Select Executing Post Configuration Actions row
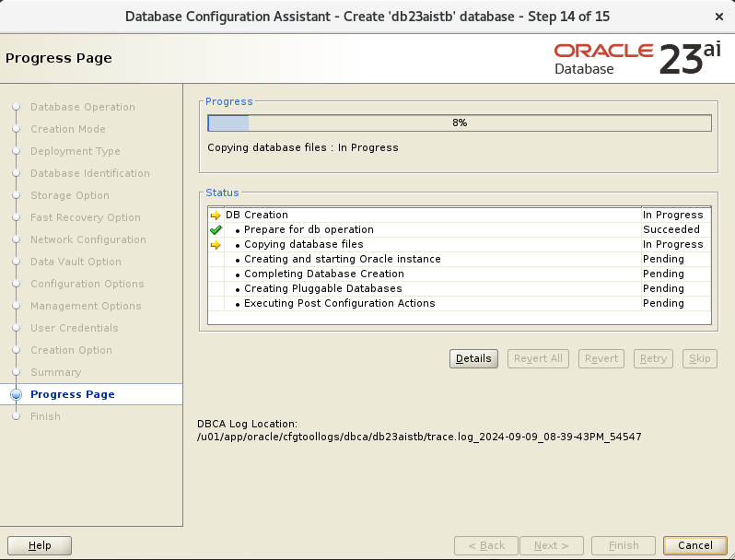Image resolution: width=735 pixels, height=560 pixels. coord(460,303)
